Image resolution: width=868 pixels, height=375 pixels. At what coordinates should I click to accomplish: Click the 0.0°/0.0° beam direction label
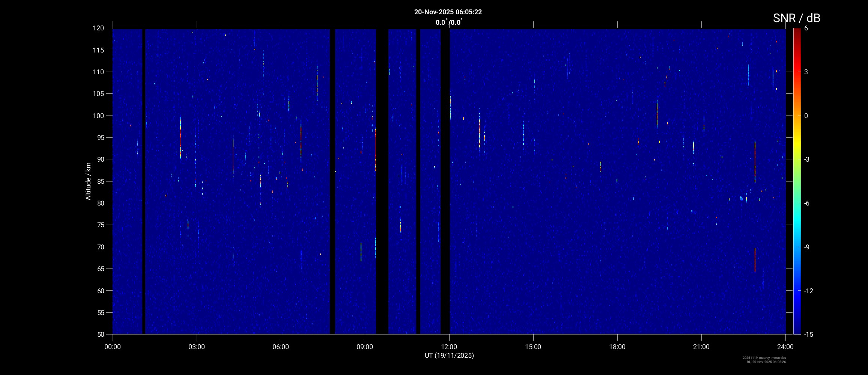tap(448, 22)
